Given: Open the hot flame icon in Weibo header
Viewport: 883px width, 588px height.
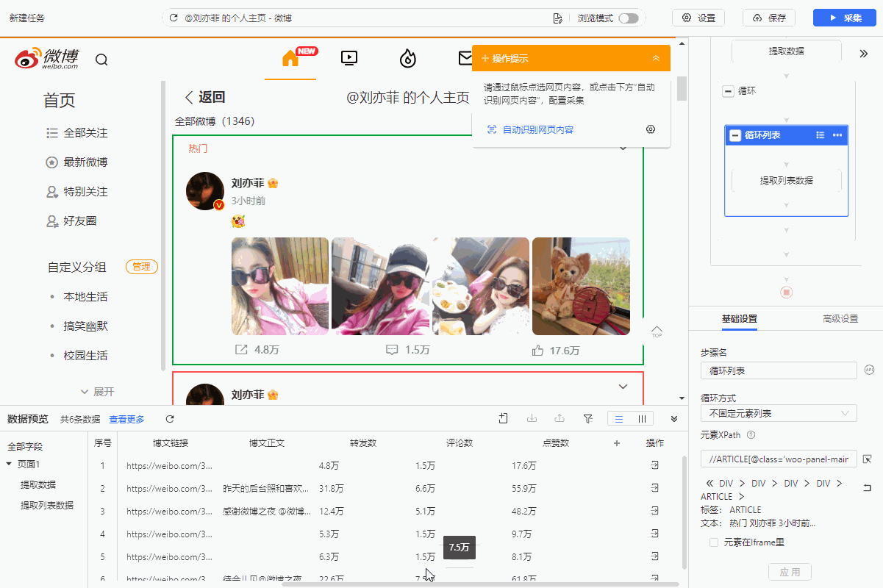Looking at the screenshot, I should click(x=407, y=58).
